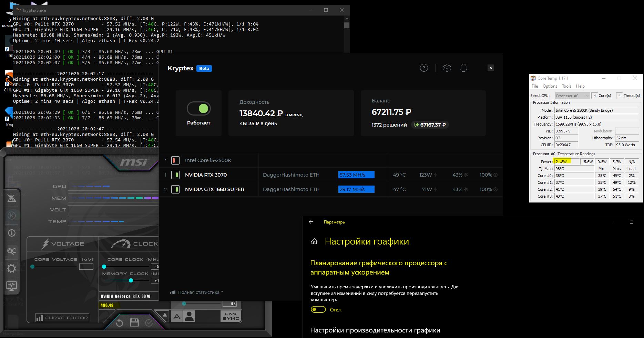
Task: Open the Afterburner information (i) icon
Action: click(11, 233)
